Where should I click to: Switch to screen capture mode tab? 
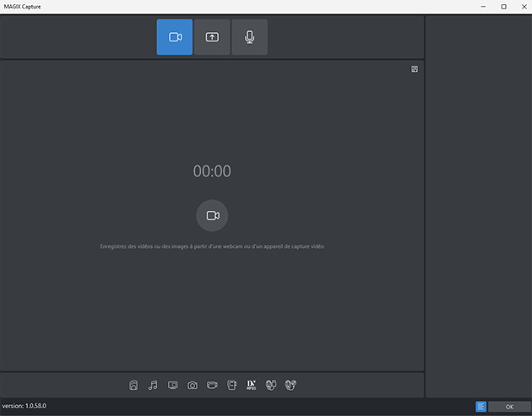(x=212, y=37)
